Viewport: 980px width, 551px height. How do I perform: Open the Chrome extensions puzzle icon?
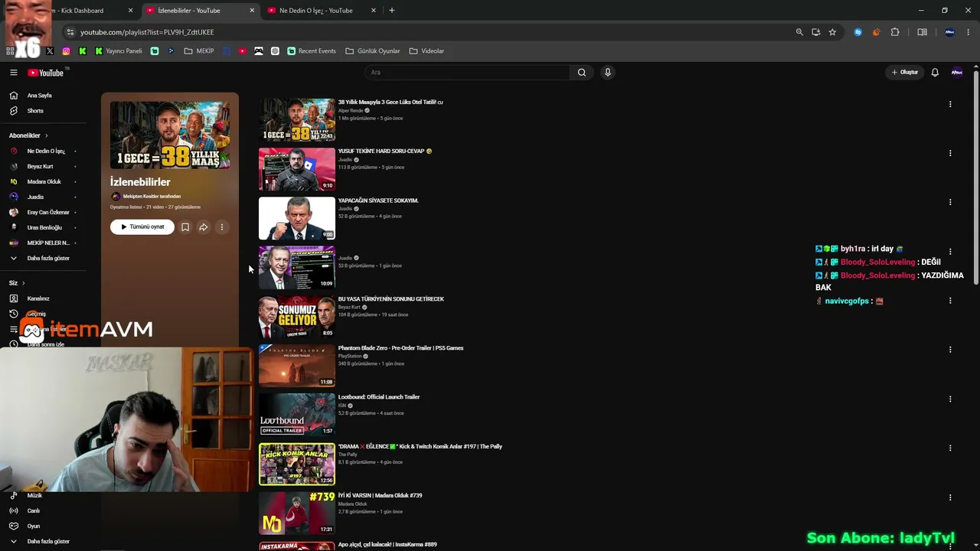pos(895,32)
